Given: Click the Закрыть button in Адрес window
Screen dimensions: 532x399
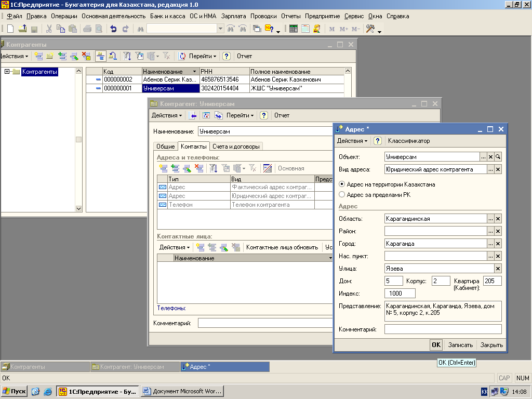Looking at the screenshot, I should [x=491, y=345].
